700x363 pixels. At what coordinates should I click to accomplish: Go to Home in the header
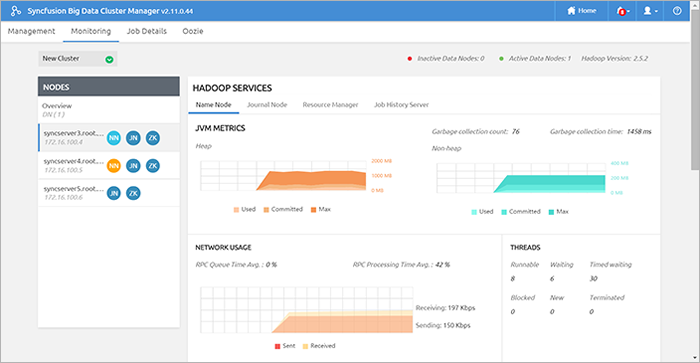click(582, 11)
